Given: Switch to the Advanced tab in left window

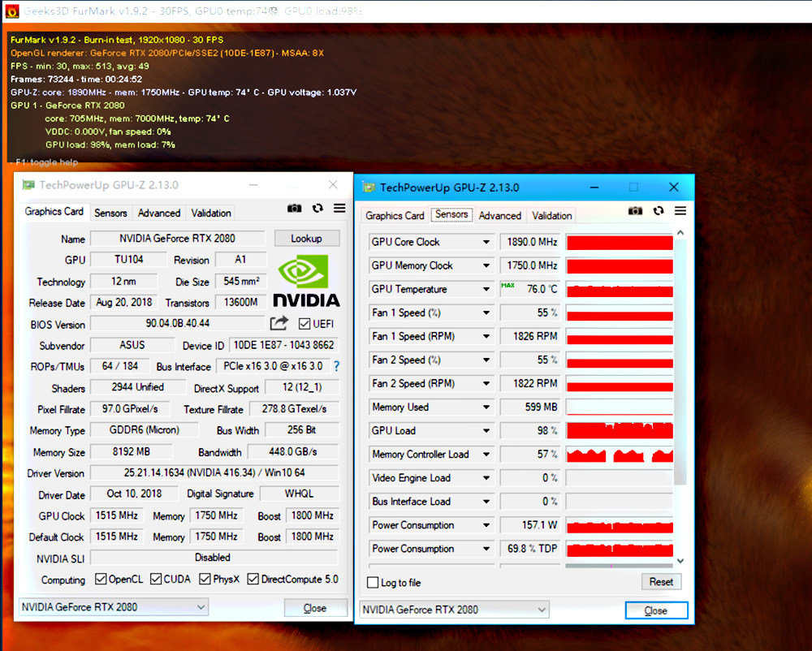Looking at the screenshot, I should (158, 213).
